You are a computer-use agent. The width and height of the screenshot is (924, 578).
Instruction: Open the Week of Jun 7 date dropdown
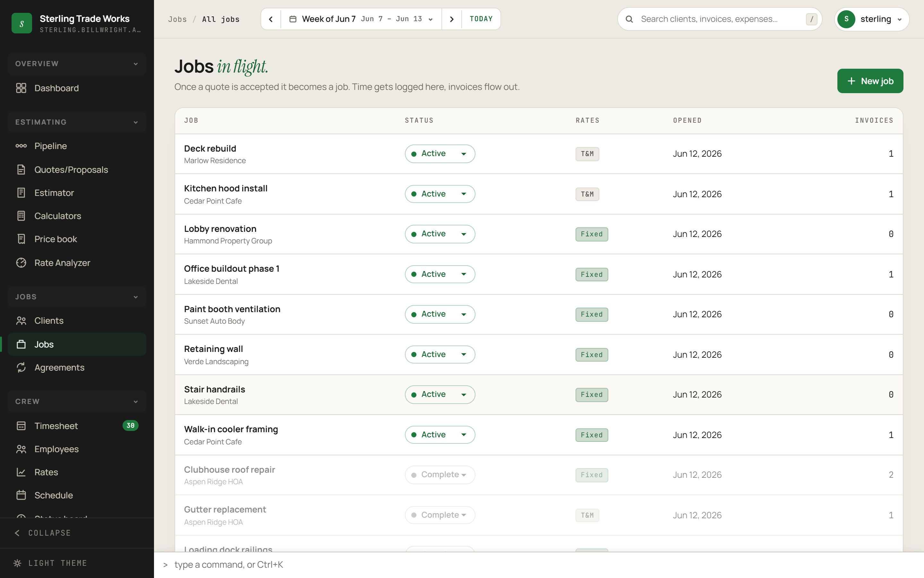point(361,19)
